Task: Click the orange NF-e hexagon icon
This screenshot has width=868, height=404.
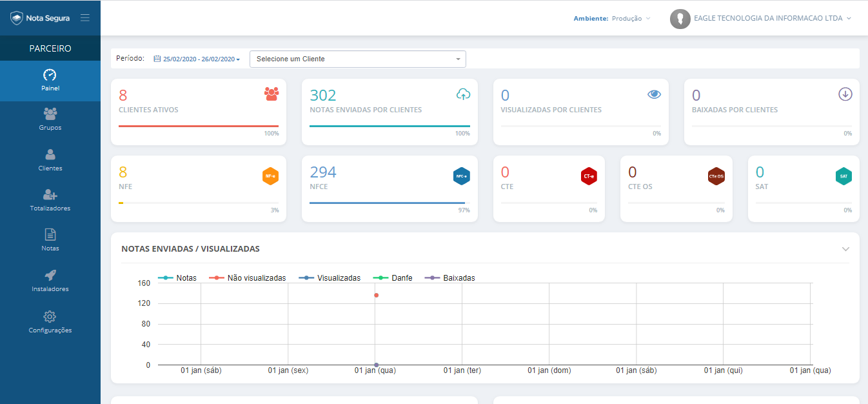Action: (x=271, y=176)
